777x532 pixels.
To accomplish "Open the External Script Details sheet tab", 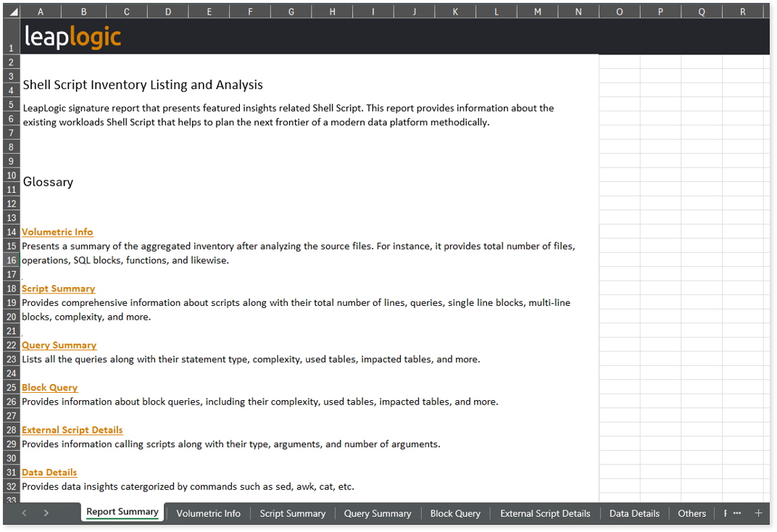I will click(x=545, y=513).
